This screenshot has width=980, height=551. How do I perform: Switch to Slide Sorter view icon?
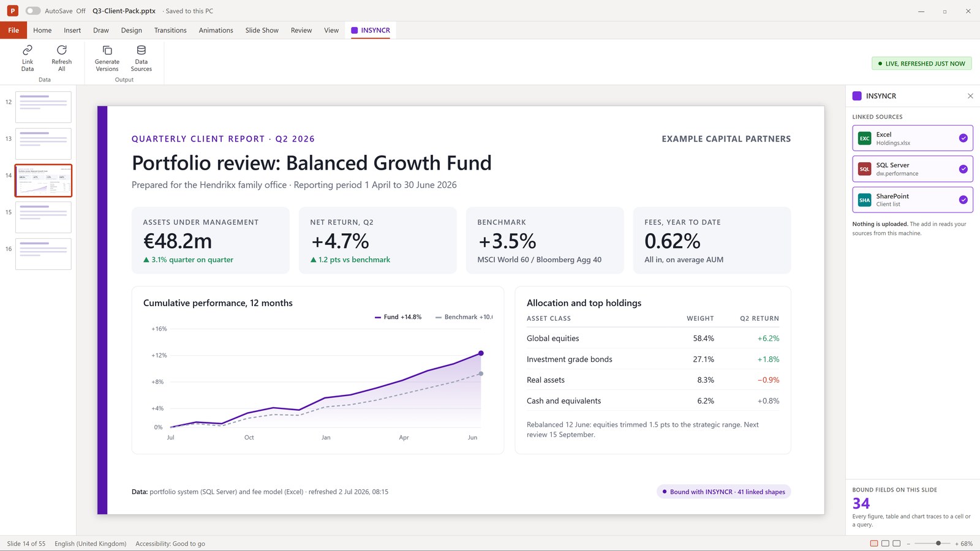coord(885,544)
